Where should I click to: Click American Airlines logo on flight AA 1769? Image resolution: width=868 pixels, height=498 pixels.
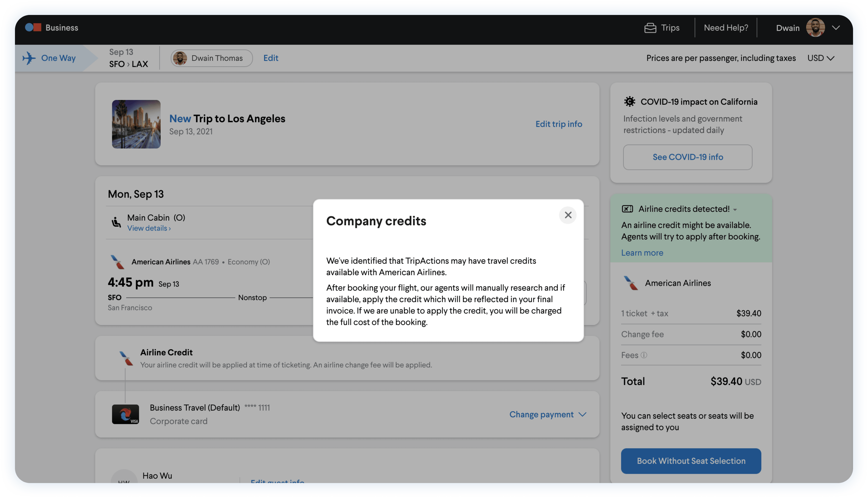117,262
